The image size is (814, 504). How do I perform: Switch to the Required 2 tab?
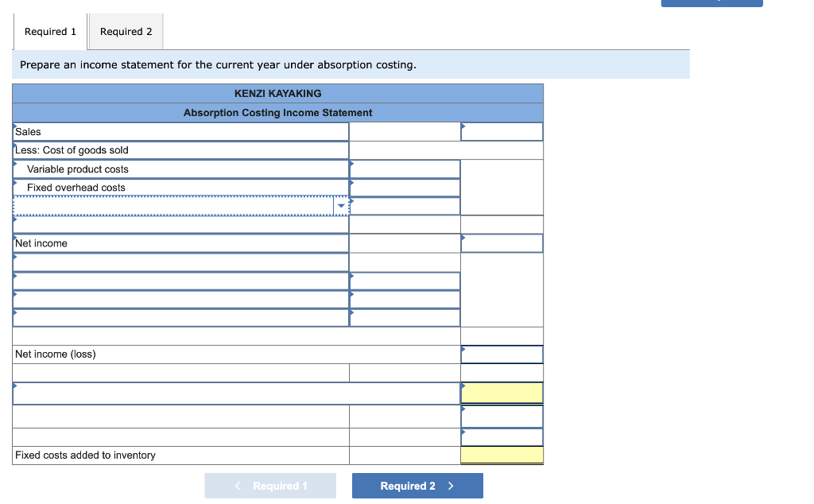click(125, 31)
